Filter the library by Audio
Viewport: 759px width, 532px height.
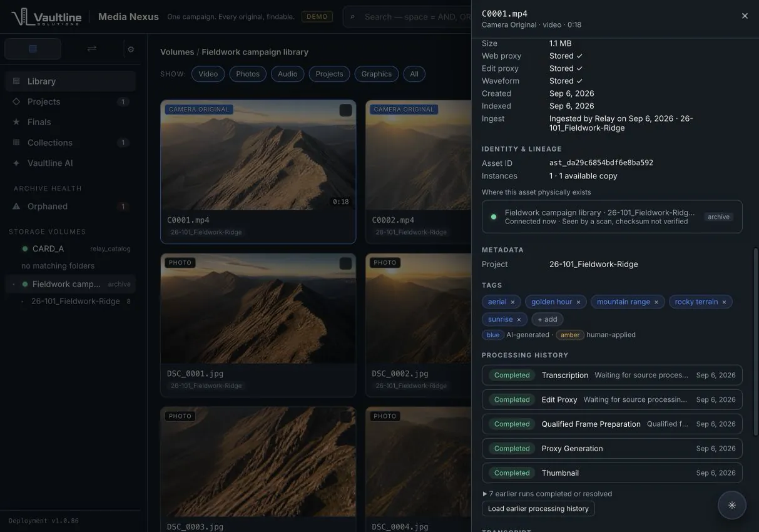tap(288, 74)
